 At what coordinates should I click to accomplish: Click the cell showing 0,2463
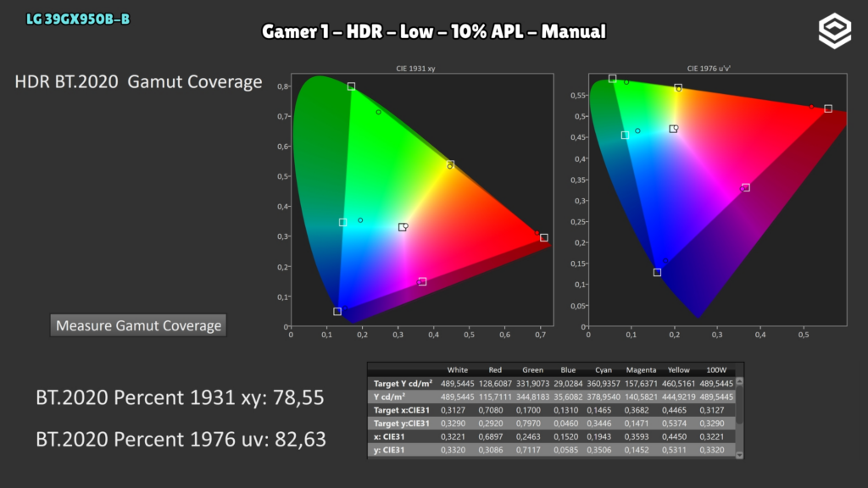tap(528, 436)
